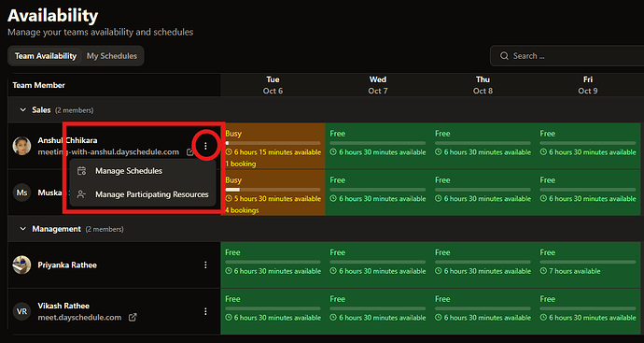Viewport: 644px width, 343px height.
Task: Open meeting-with-anshul.dayschedule.com link
Action: tap(108, 152)
